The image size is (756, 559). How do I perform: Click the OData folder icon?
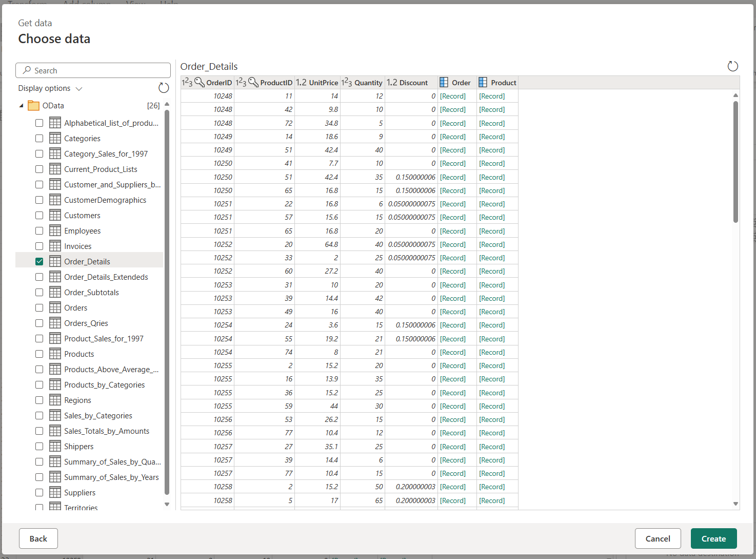coord(34,105)
